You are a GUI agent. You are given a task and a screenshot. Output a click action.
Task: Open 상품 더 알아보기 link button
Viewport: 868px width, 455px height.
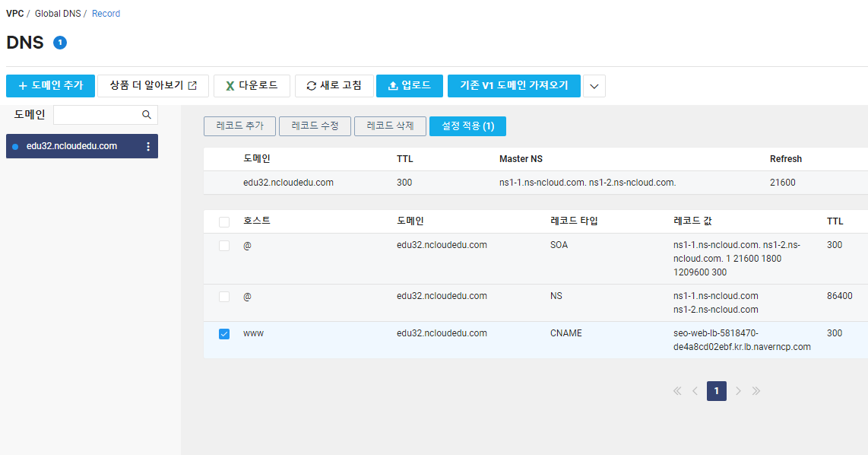click(153, 86)
